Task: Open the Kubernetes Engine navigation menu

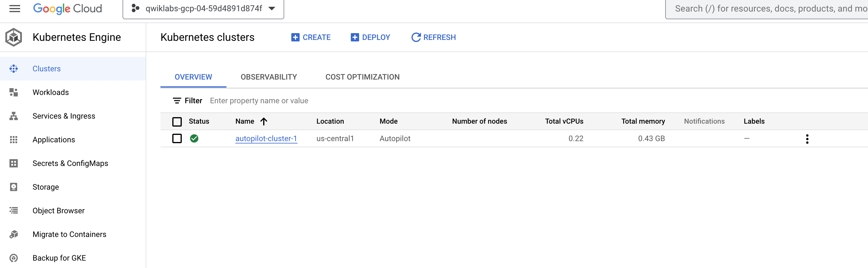Action: pos(14,9)
